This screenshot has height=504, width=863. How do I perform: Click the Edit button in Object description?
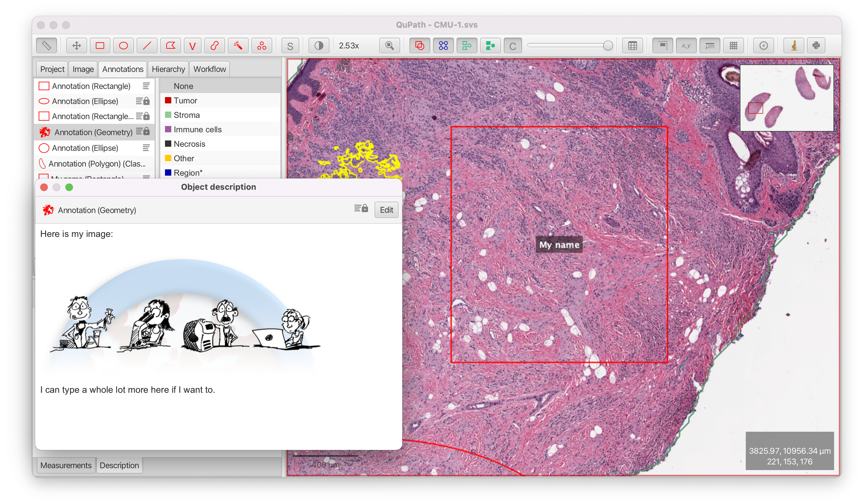click(x=386, y=210)
